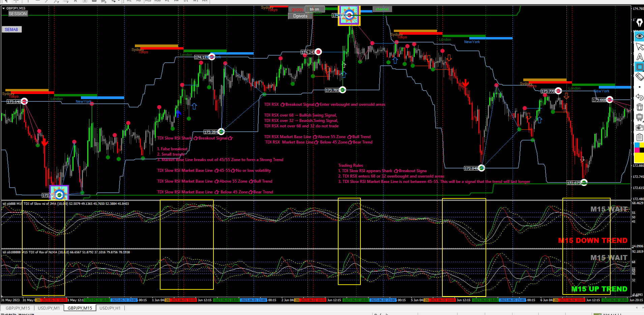Choose the black color swatch
The width and height of the screenshot is (644, 315).
tap(642, 150)
